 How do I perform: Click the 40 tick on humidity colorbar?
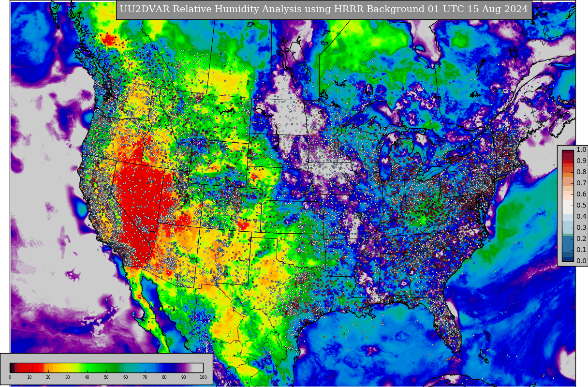tap(87, 377)
